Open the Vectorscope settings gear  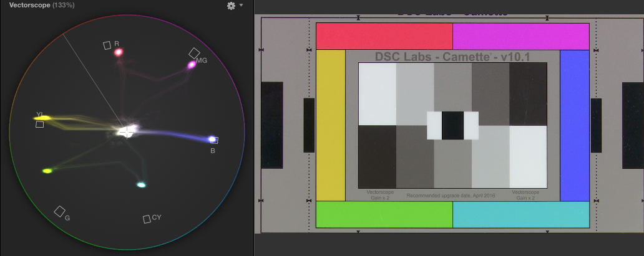pos(231,6)
